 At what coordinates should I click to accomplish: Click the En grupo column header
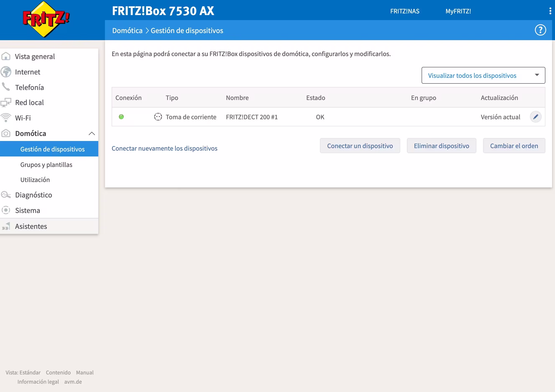tap(423, 98)
